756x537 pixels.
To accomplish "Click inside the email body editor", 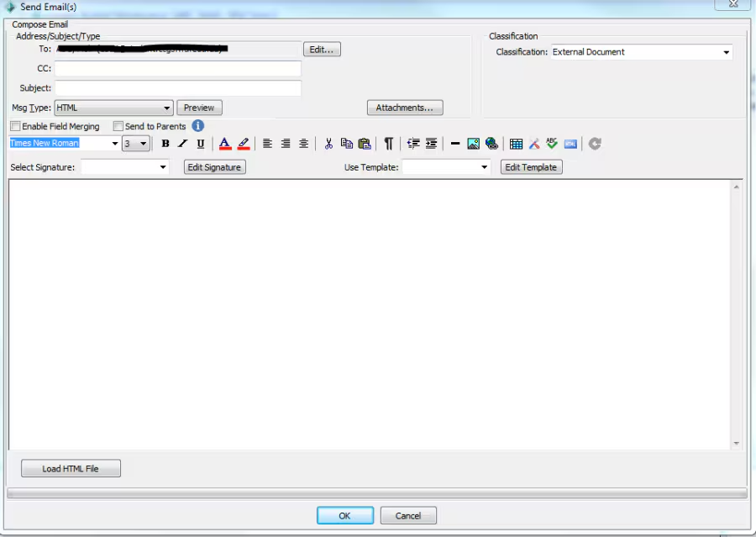I will click(369, 314).
